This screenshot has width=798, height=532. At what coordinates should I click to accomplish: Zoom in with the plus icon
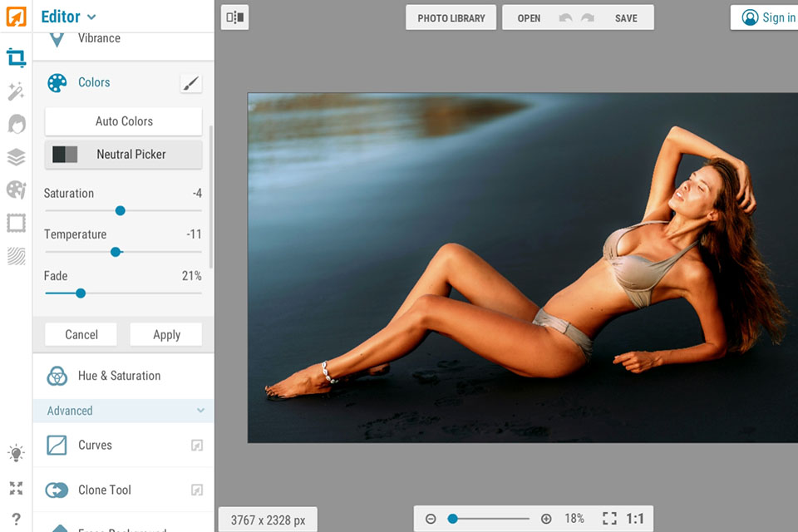coord(546,519)
